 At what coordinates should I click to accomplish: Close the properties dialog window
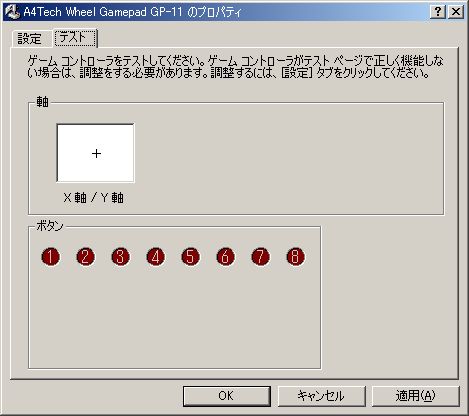[456, 12]
